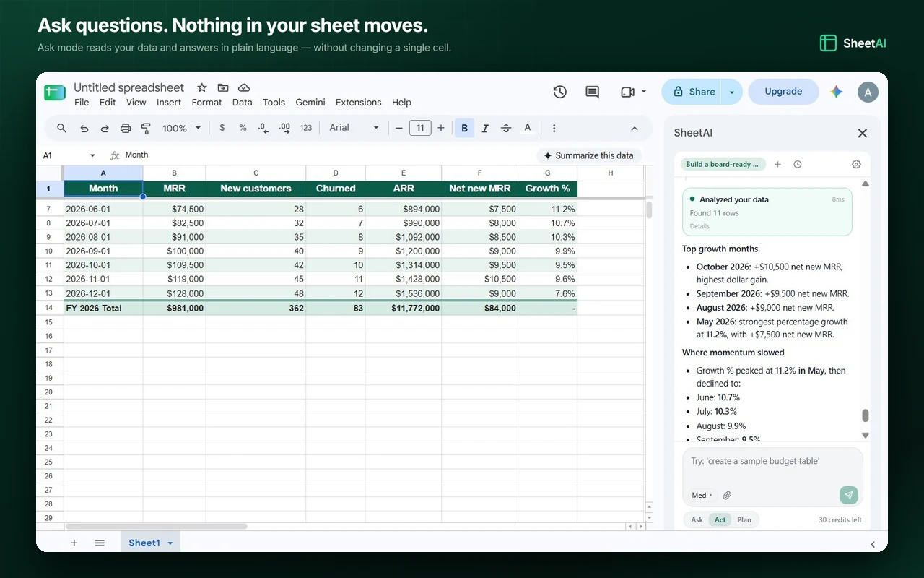Click the Upgrade button

click(783, 92)
